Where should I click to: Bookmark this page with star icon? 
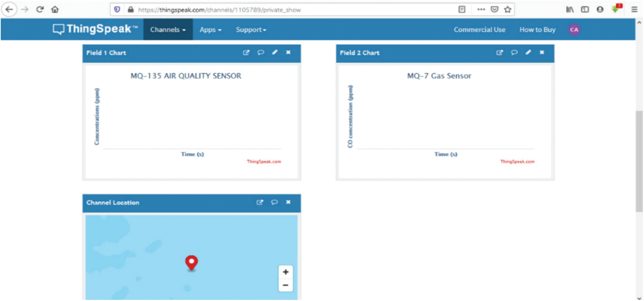pos(507,10)
